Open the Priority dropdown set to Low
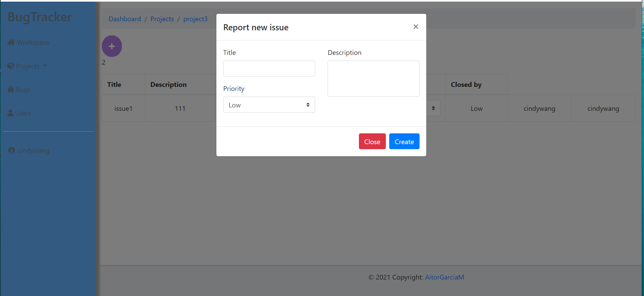 pyautogui.click(x=269, y=105)
